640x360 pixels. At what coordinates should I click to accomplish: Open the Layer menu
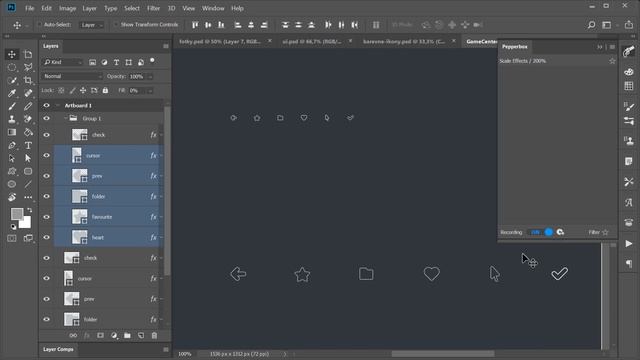(89, 8)
